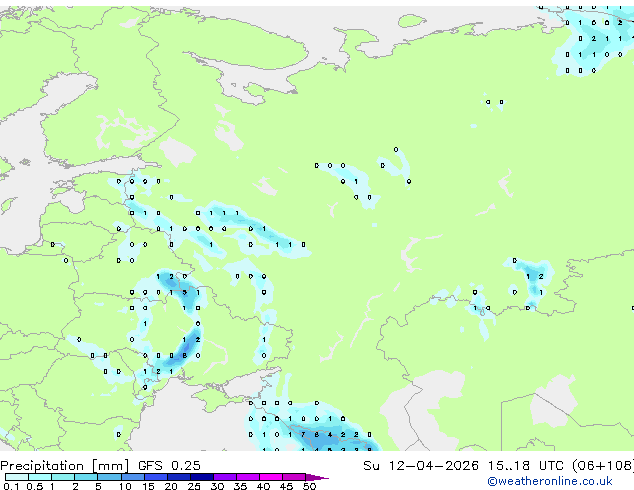This screenshot has width=634, height=490.
Task: Click the "35" legend scale label
Action: coord(240,486)
